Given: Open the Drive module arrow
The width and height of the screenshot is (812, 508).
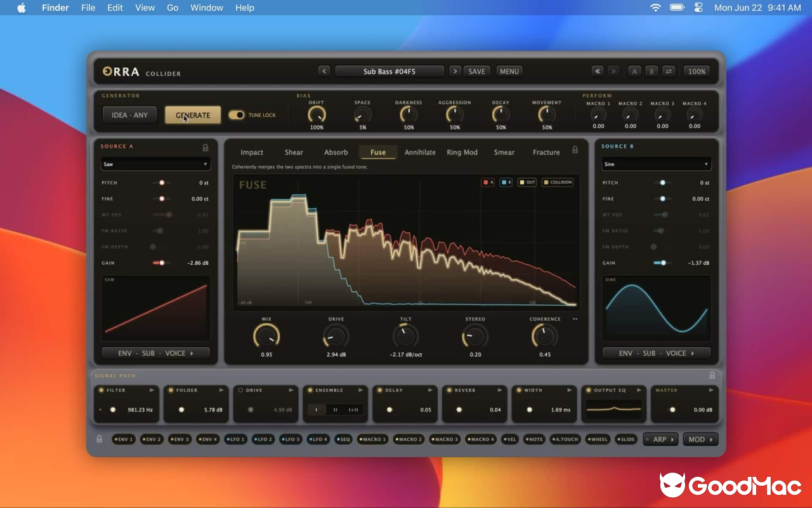Looking at the screenshot, I should click(291, 390).
